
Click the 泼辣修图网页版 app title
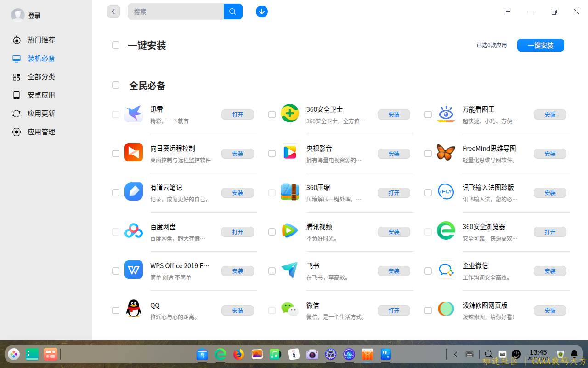[x=485, y=305]
